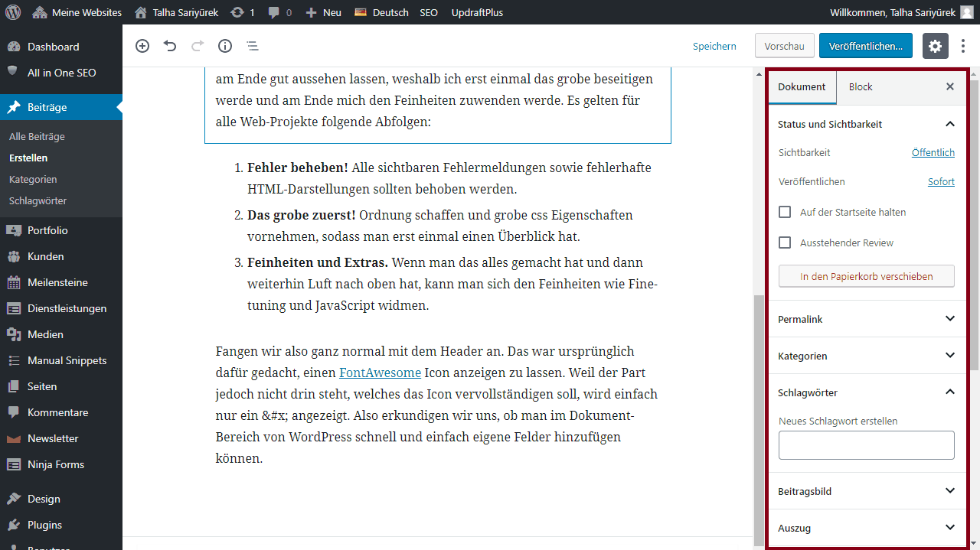Viewport: 980px width, 550px height.
Task: Change visibility via Öffentlich link
Action: point(933,152)
